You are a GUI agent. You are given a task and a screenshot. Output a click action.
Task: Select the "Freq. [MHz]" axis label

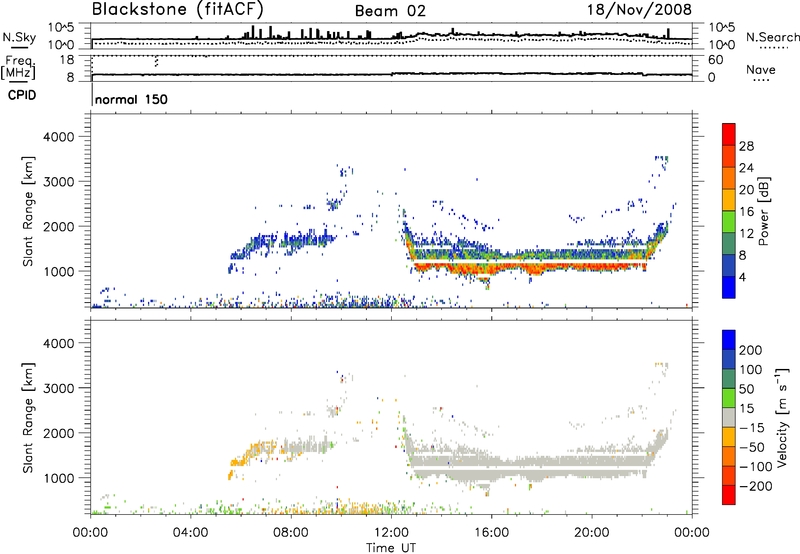[18, 67]
